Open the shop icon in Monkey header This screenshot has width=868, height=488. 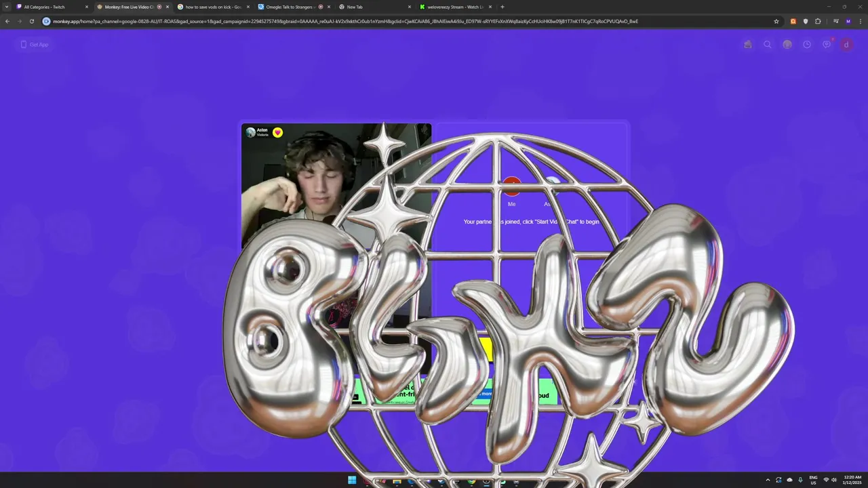coord(748,45)
